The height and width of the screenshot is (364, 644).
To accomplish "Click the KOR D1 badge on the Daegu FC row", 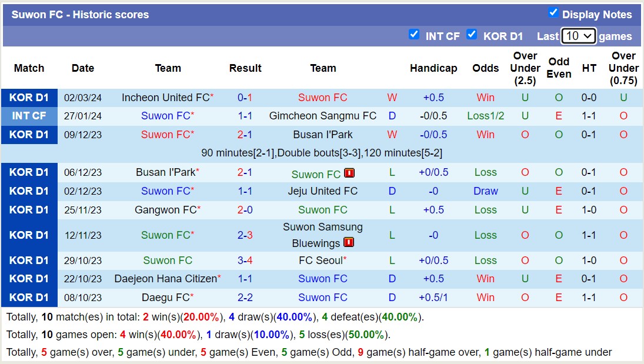I will click(x=29, y=297).
